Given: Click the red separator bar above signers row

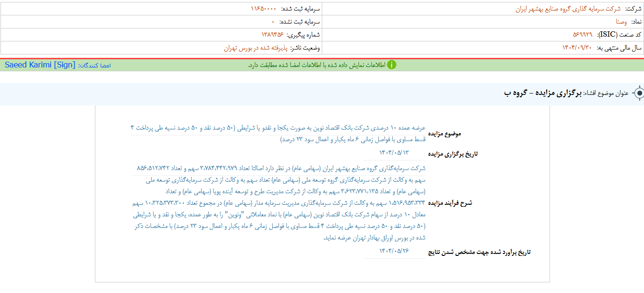Looking at the screenshot, I should pyautogui.click(x=322, y=59).
